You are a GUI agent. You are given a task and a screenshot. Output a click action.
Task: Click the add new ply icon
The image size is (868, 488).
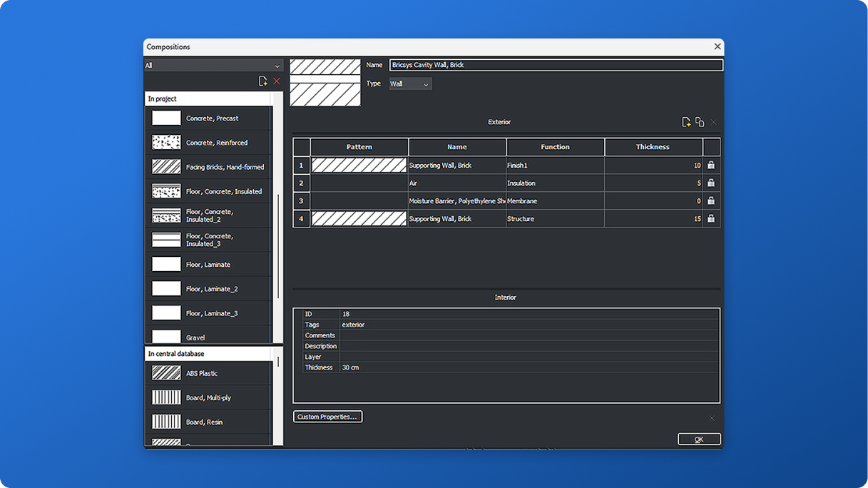[686, 122]
